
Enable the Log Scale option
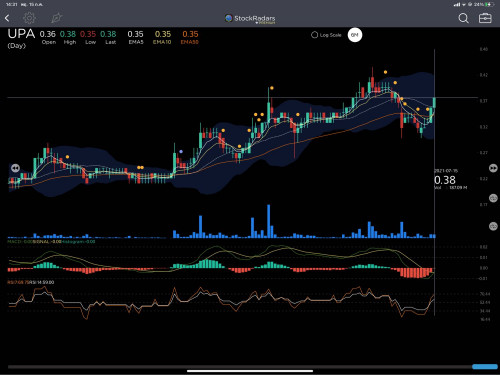(x=326, y=35)
